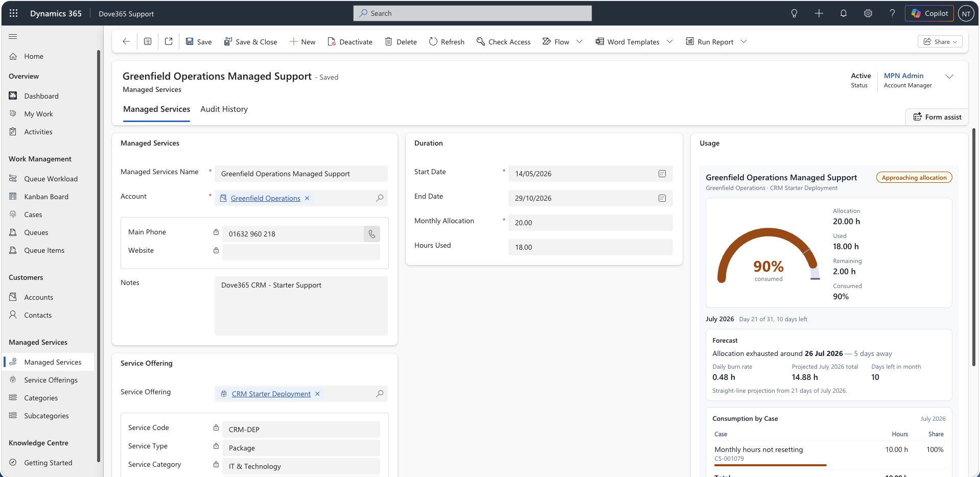The width and height of the screenshot is (980, 477).
Task: Open the settings gear in header
Action: coord(868,13)
